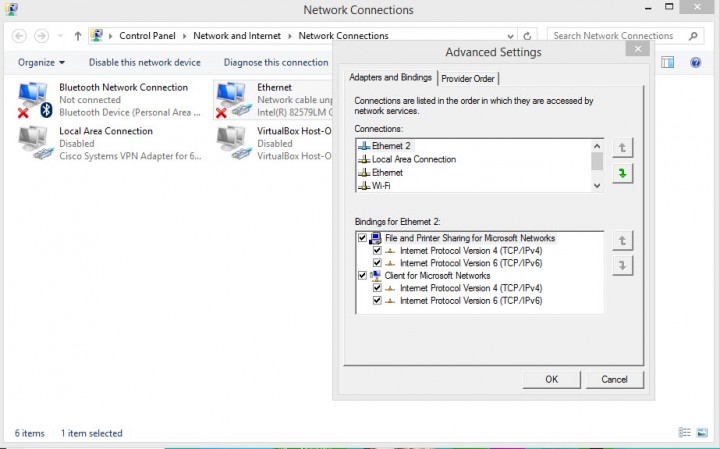The image size is (720, 449).
Task: Click the Back navigation arrow
Action: pos(19,36)
